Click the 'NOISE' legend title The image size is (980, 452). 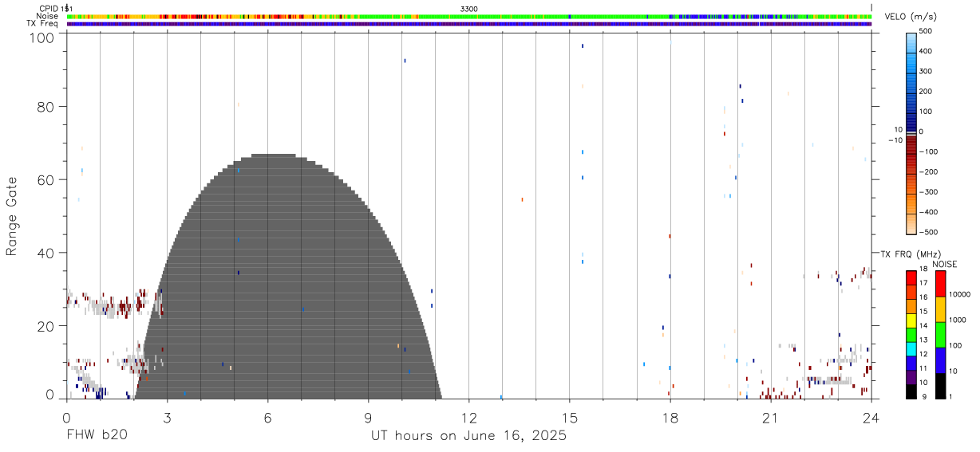pos(944,264)
